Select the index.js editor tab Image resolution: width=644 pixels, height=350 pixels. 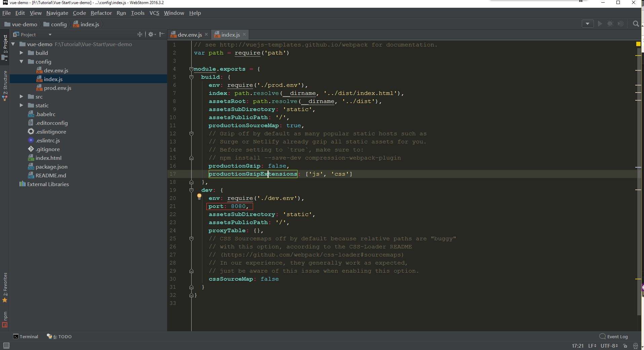pyautogui.click(x=230, y=35)
